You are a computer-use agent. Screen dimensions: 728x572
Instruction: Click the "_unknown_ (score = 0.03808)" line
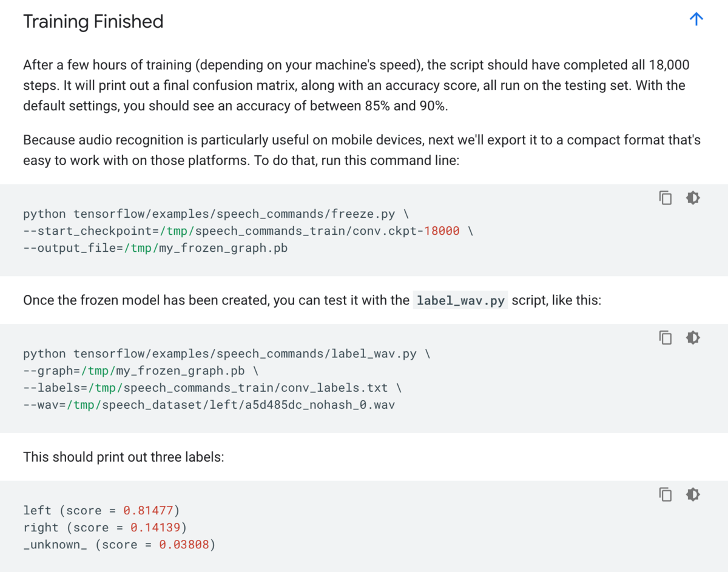coord(120,545)
